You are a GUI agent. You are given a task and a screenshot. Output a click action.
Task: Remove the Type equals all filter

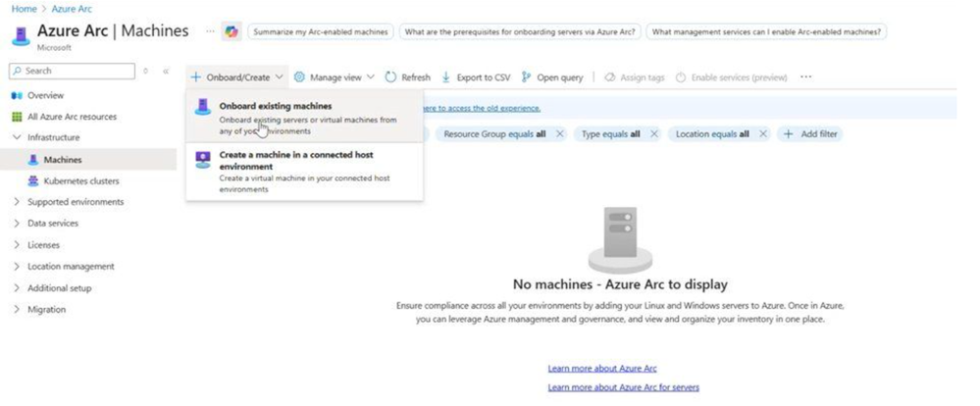653,133
